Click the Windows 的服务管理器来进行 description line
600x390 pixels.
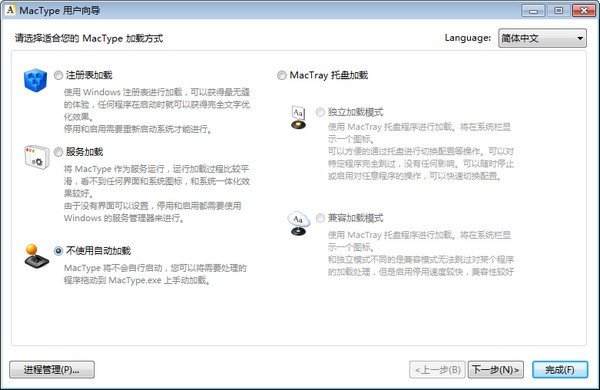[124, 218]
